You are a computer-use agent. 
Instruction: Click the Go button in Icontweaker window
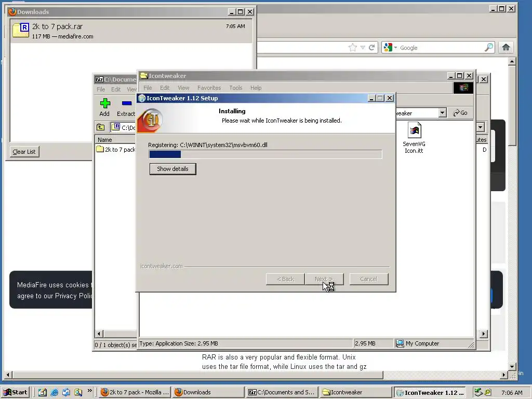point(460,113)
